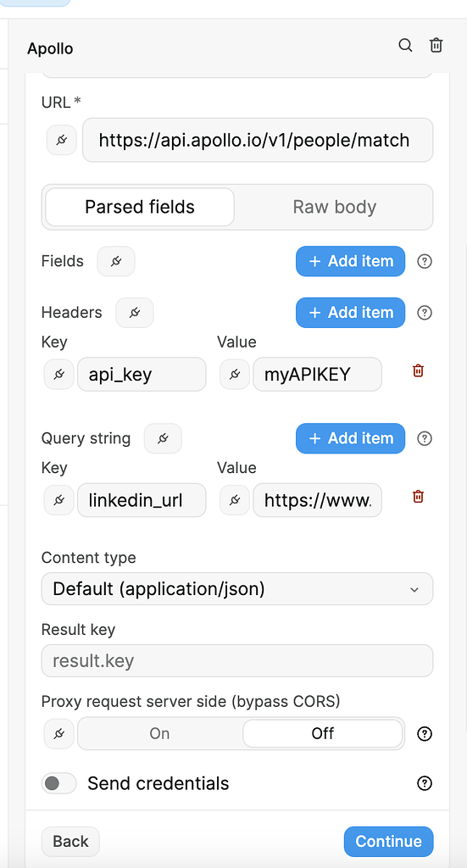This screenshot has width=467, height=868.
Task: Set proxy request server side to On
Action: [x=159, y=733]
